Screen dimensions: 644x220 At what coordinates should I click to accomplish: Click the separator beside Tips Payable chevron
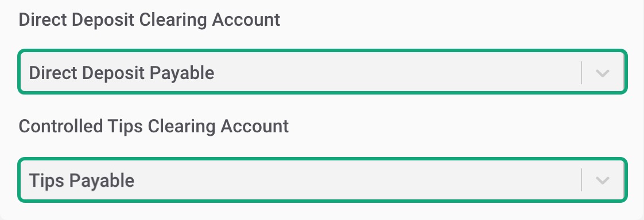[x=581, y=180]
